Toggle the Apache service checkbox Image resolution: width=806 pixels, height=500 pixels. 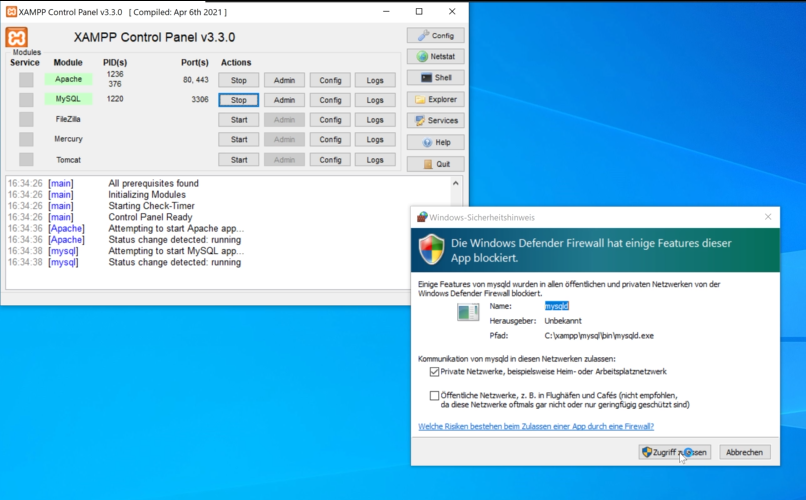coord(26,80)
